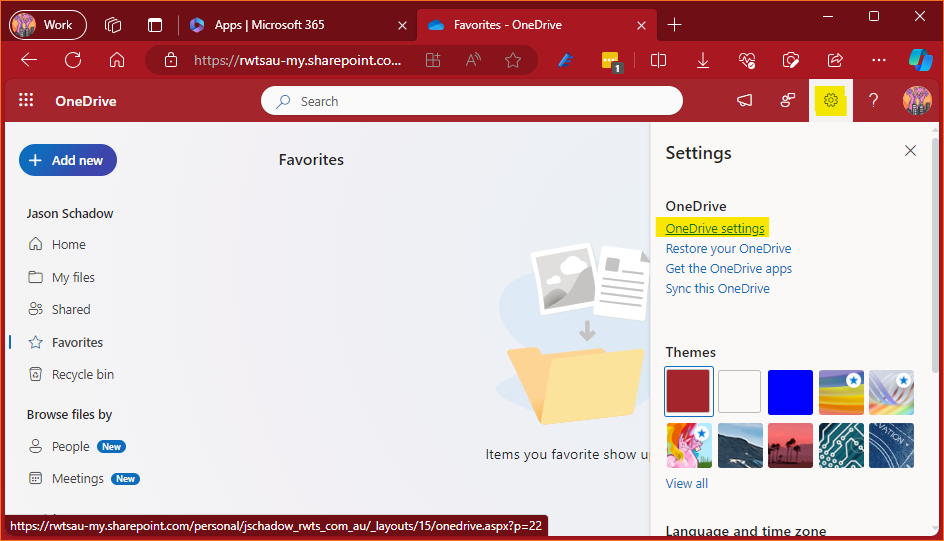Select the blue theme swatch
This screenshot has width=944, height=541.
[790, 392]
